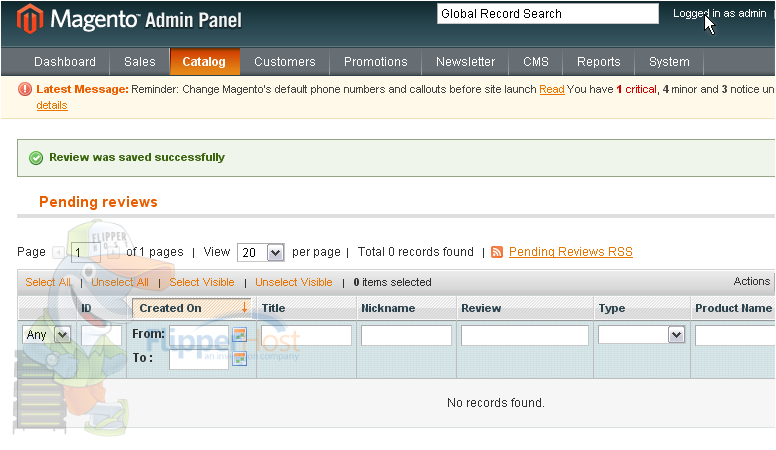
Task: Click the From date input field
Action: 199,335
